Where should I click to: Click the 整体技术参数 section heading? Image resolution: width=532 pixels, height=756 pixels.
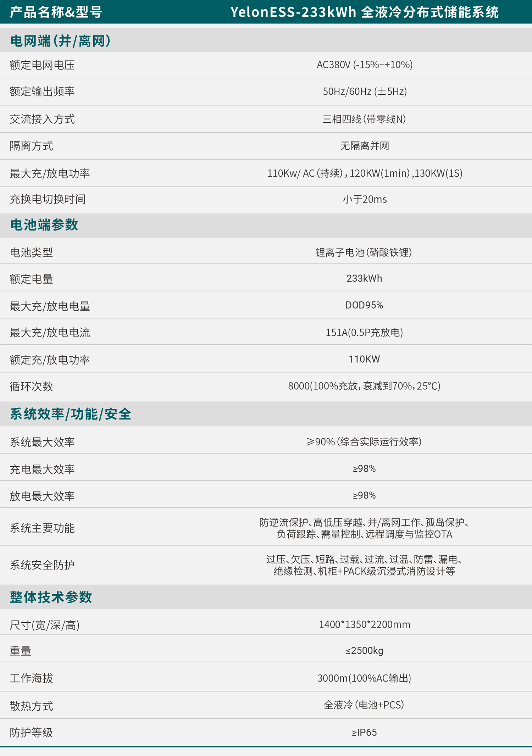[x=51, y=597]
